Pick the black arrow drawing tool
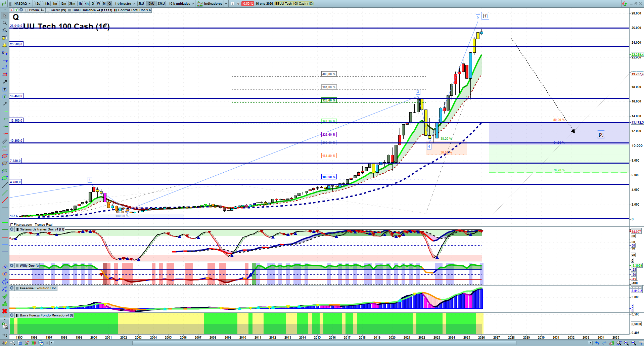This screenshot has width=644, height=346. point(5,82)
